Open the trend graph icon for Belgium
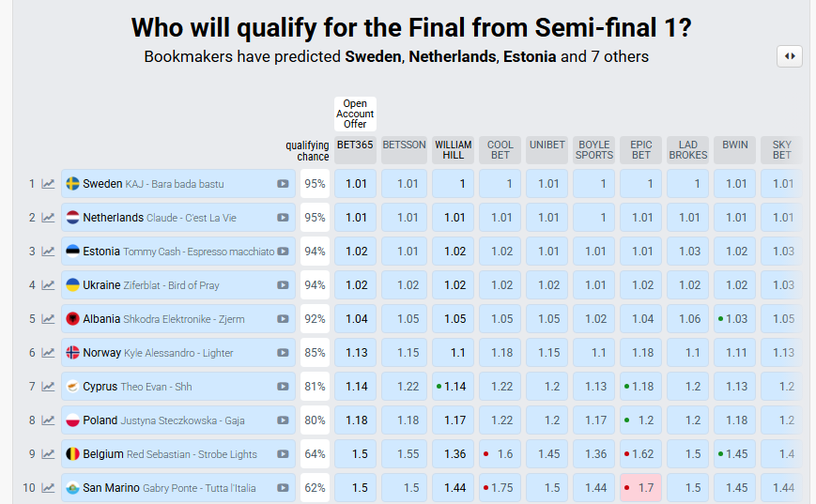816x504 pixels. point(48,454)
